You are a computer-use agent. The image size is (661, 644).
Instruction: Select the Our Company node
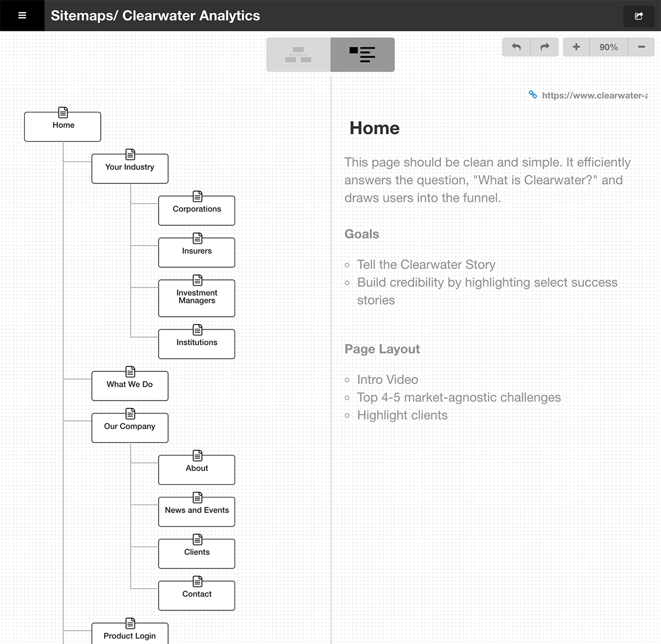tap(130, 429)
